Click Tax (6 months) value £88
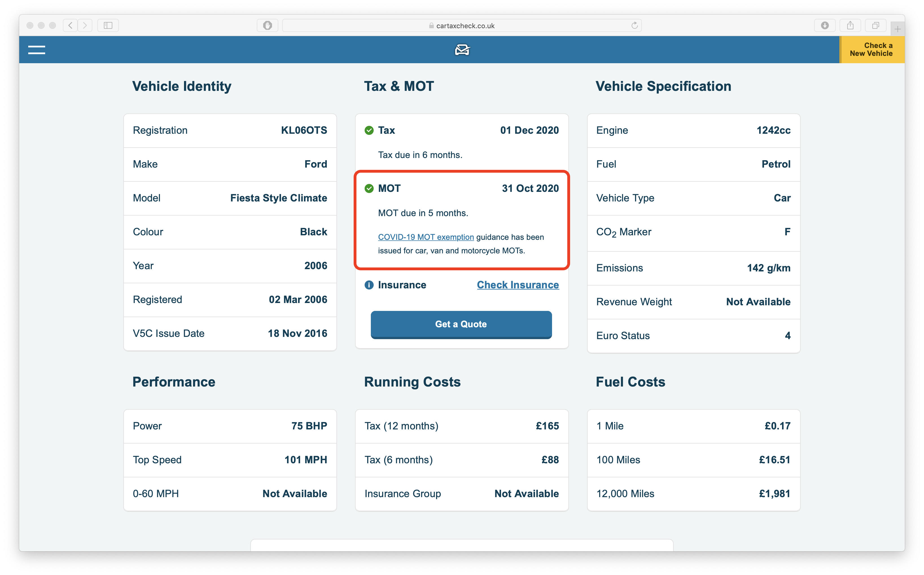The width and height of the screenshot is (924, 575). point(550,460)
